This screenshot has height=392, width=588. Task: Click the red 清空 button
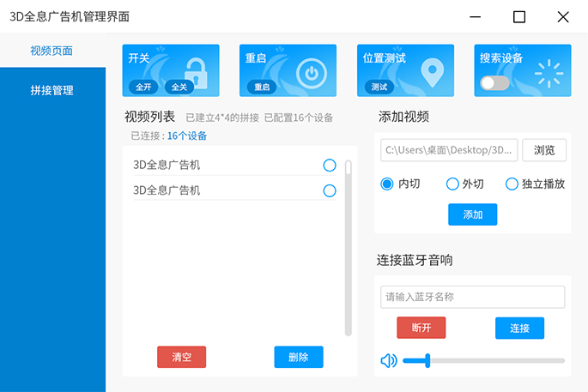click(181, 357)
